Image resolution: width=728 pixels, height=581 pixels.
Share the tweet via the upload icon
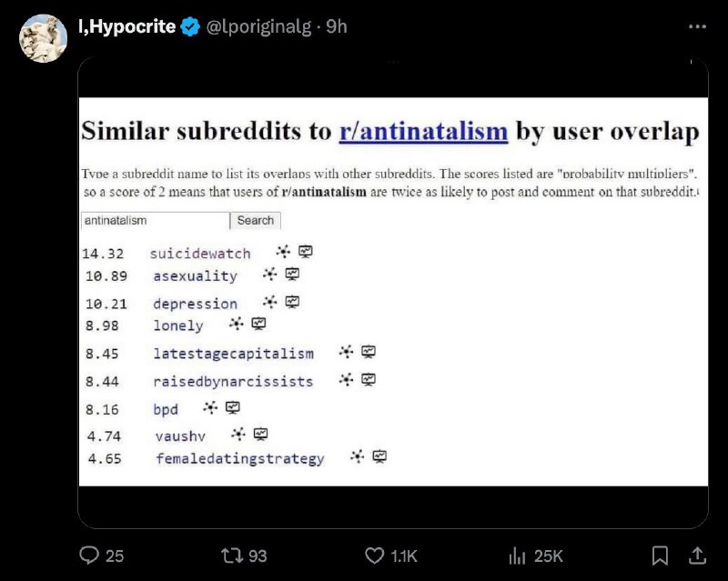[x=697, y=556]
